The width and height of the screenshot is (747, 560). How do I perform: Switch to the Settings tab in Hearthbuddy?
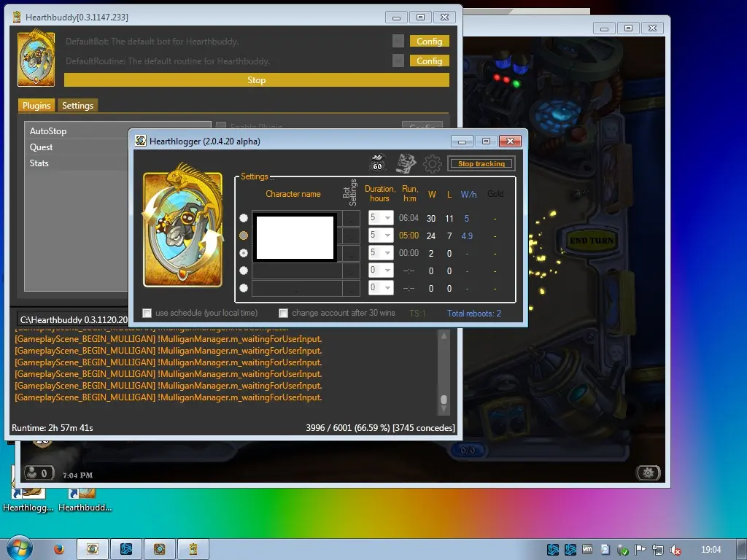77,106
